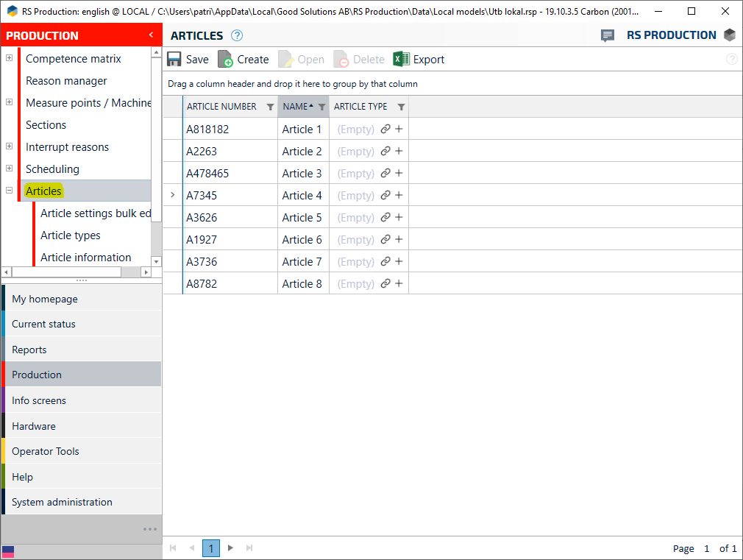The height and width of the screenshot is (560, 743).
Task: Click the Create article icon
Action: [x=225, y=60]
